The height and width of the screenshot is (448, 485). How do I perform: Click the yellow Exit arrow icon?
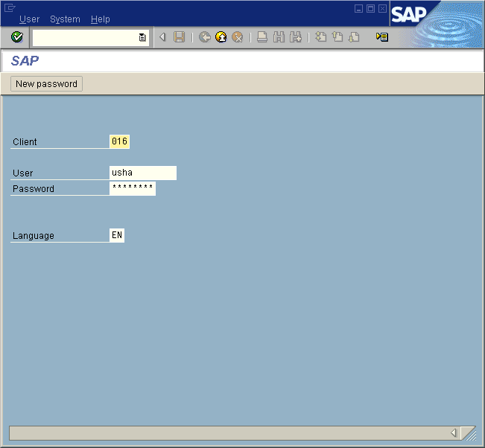pos(221,37)
